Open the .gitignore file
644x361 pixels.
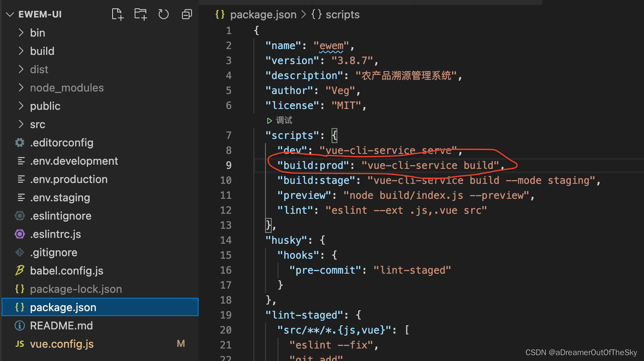[x=54, y=252]
